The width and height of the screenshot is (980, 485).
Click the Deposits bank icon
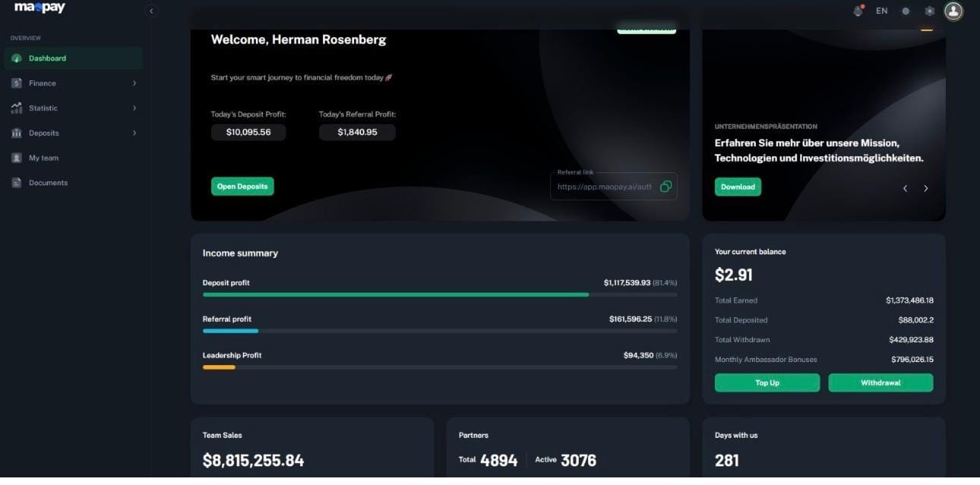tap(17, 133)
